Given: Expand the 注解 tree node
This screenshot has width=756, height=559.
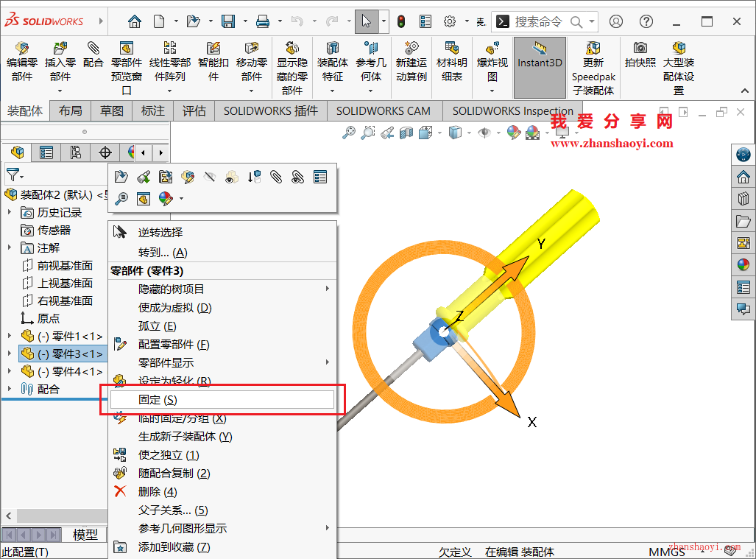Looking at the screenshot, I should click(9, 247).
